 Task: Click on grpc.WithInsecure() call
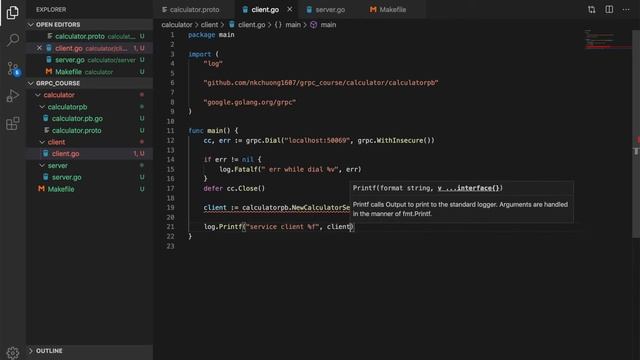pos(396,140)
